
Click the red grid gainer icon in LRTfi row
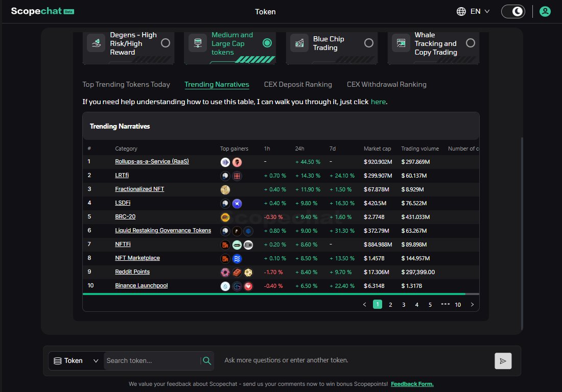237,176
